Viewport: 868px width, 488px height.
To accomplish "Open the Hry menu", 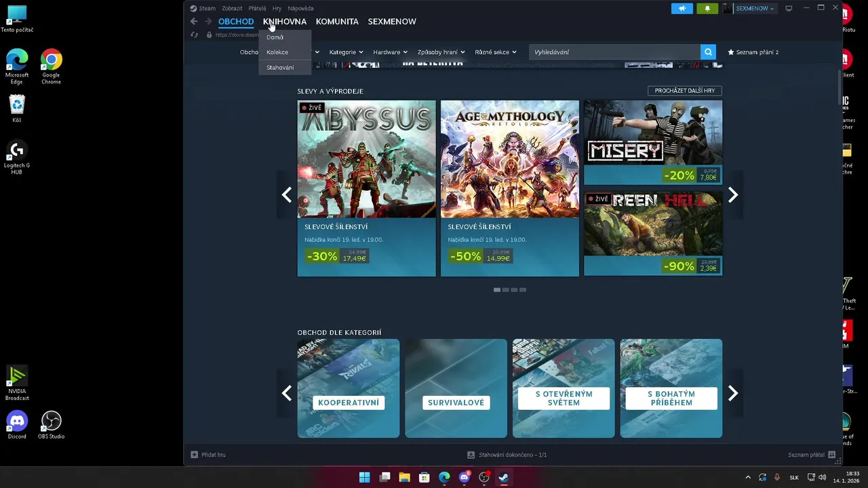I will 277,8.
